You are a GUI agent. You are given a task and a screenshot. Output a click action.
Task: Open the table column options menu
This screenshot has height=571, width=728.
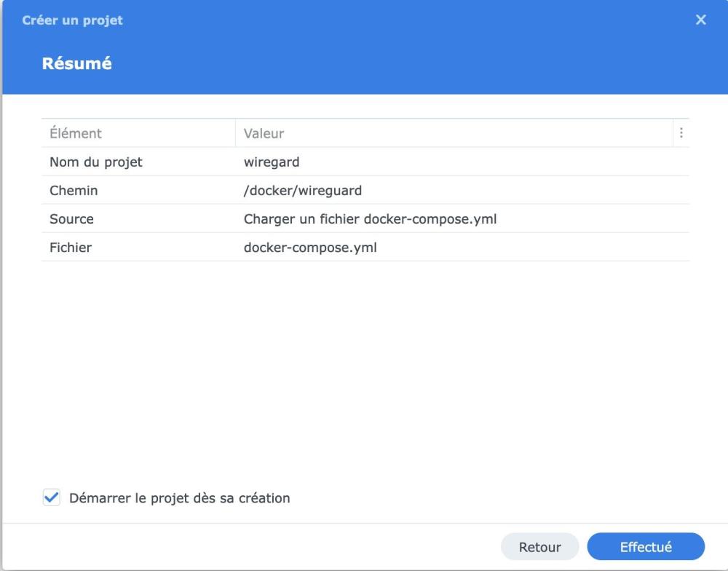[681, 133]
